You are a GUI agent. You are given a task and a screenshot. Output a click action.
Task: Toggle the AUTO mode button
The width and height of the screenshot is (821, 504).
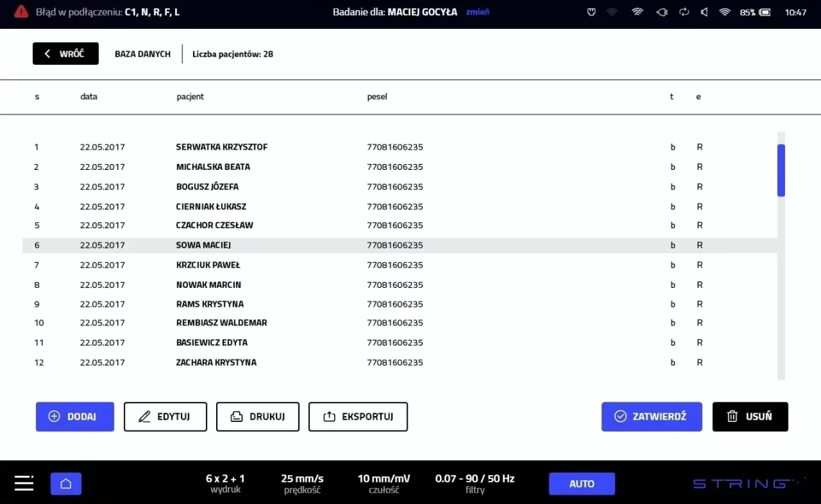point(581,484)
